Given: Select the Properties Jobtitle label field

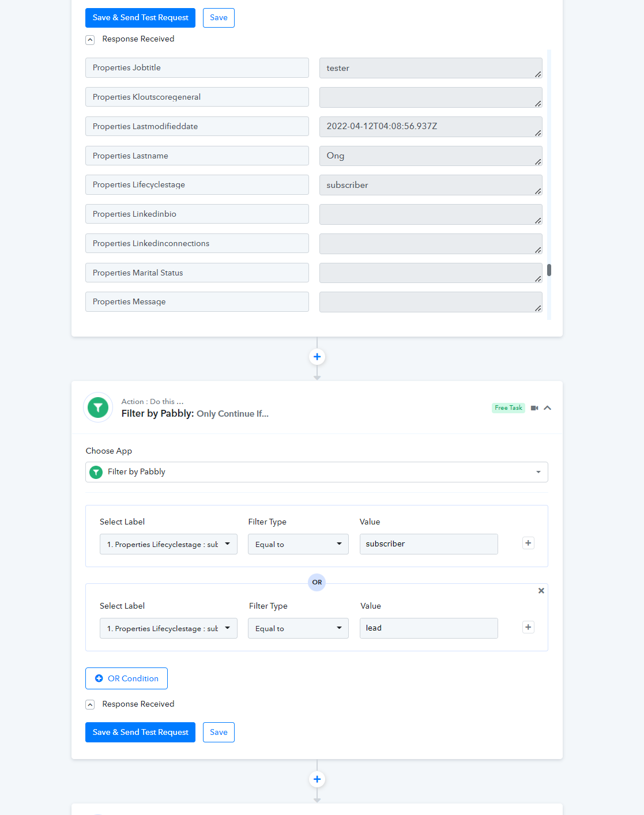Looking at the screenshot, I should click(x=197, y=67).
